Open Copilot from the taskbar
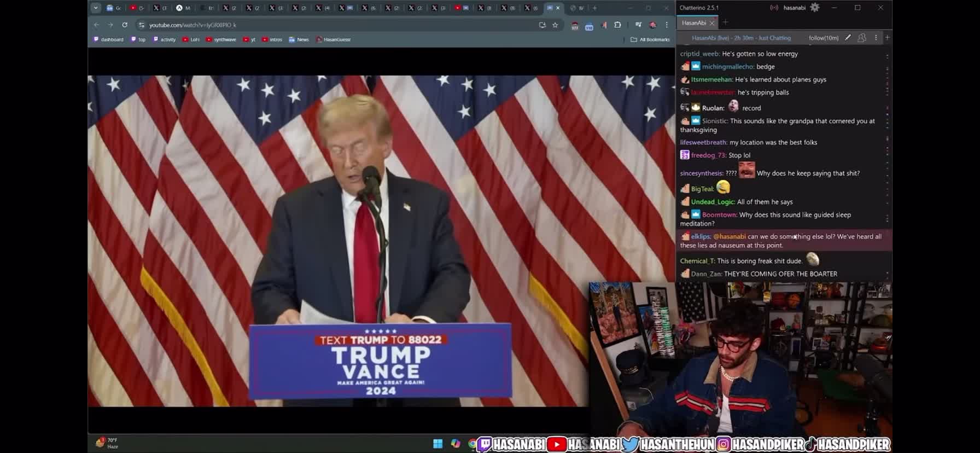Screen dimensions: 980x453 [456, 444]
